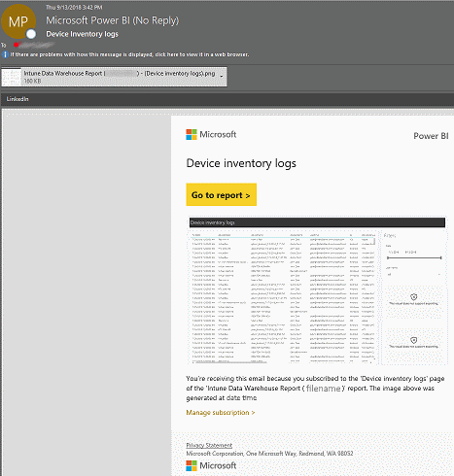454x476 pixels.
Task: Click the presence status dot on avatar
Action: click(x=31, y=34)
